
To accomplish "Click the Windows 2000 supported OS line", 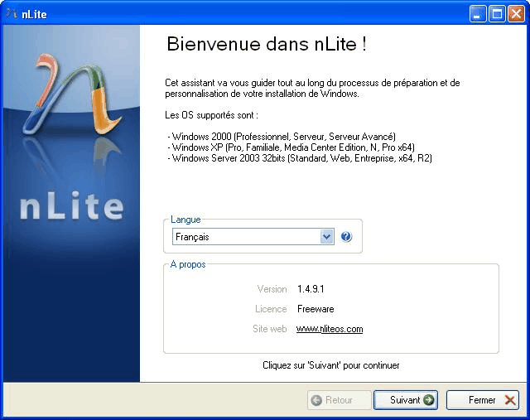I will (282, 137).
